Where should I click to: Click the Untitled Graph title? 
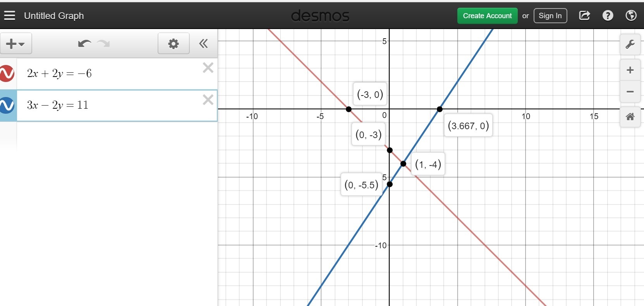pyautogui.click(x=54, y=16)
